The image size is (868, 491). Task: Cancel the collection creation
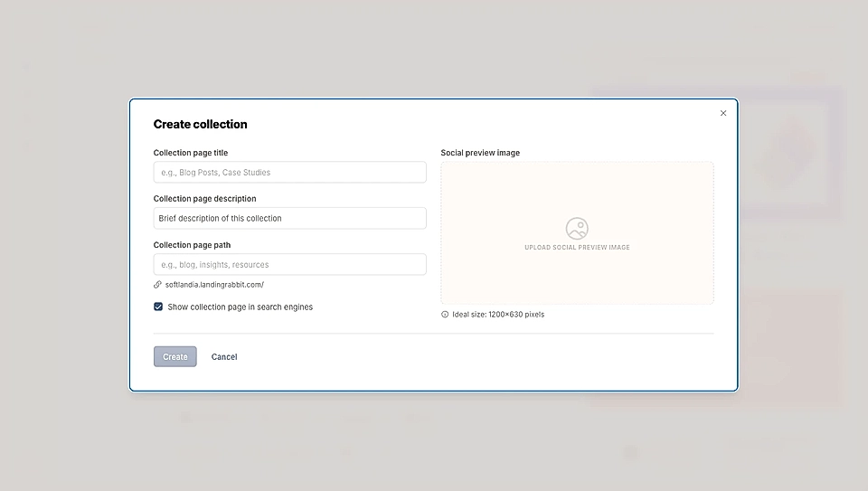pyautogui.click(x=224, y=357)
